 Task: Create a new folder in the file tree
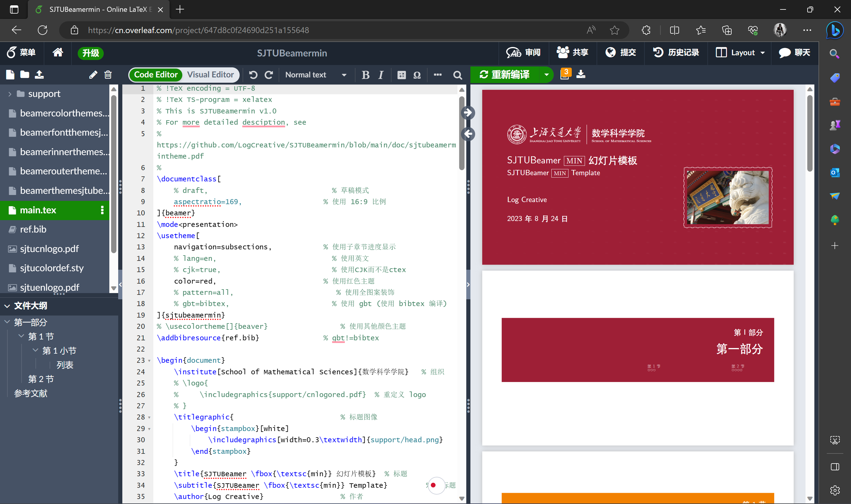[24, 75]
